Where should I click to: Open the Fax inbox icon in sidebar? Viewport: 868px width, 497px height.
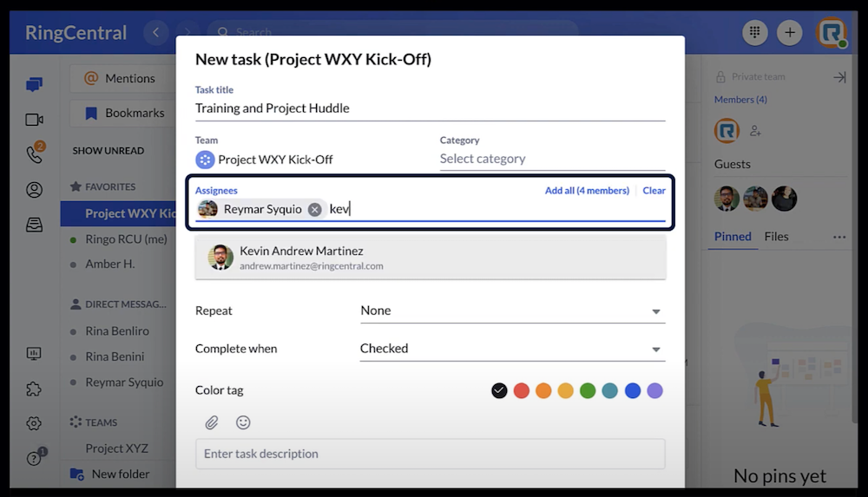(34, 225)
